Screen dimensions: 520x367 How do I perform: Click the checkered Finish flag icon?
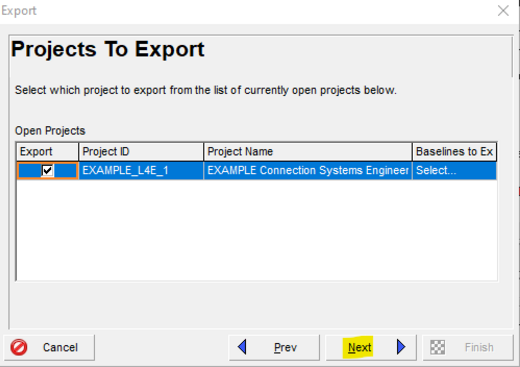coord(438,347)
